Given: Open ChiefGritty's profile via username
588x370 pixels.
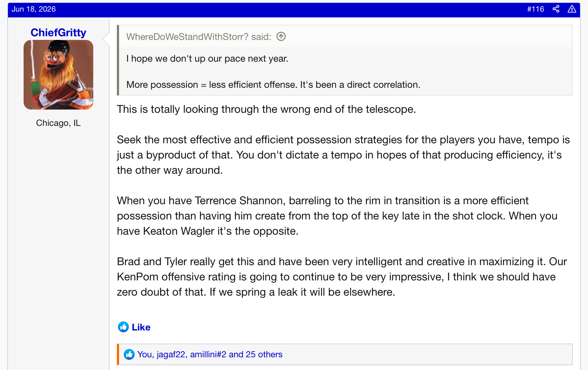Looking at the screenshot, I should pos(58,33).
